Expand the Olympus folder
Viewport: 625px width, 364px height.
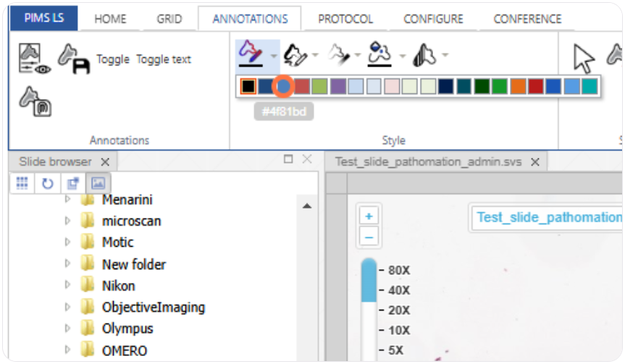pos(68,329)
